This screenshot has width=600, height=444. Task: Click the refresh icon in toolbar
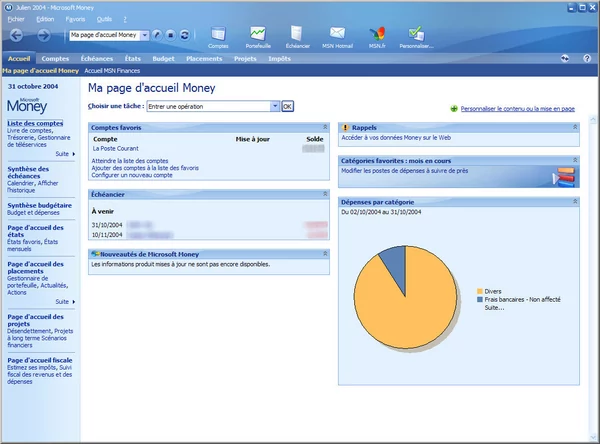pos(184,35)
